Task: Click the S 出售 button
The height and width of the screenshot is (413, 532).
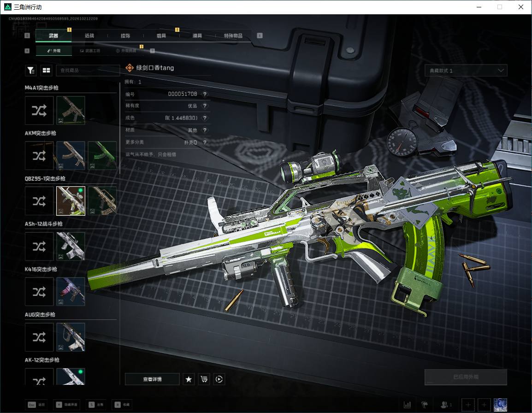Action: [x=96, y=405]
